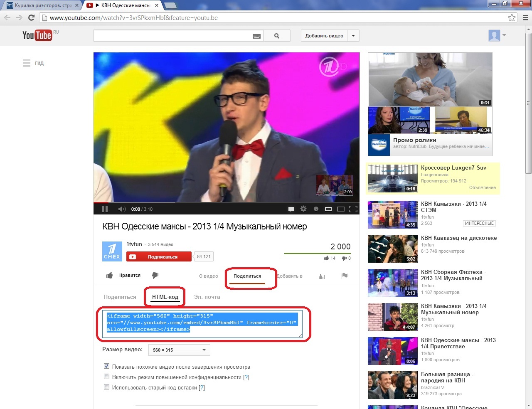Open the on-screen keyboard icon in search
Image resolution: width=532 pixels, height=409 pixels.
(256, 36)
